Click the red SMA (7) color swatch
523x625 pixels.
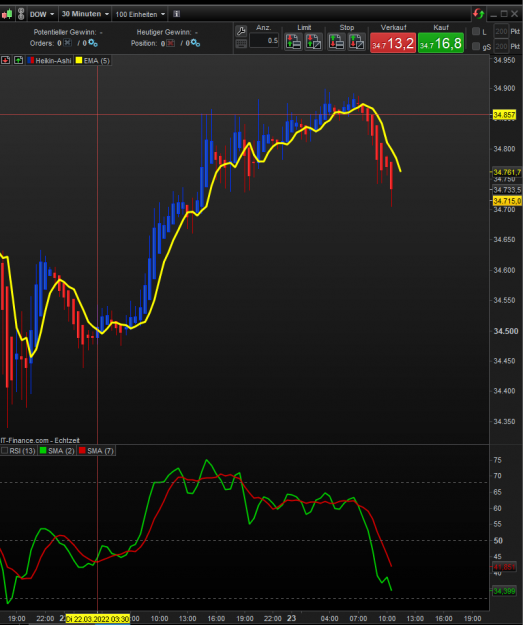[82, 450]
